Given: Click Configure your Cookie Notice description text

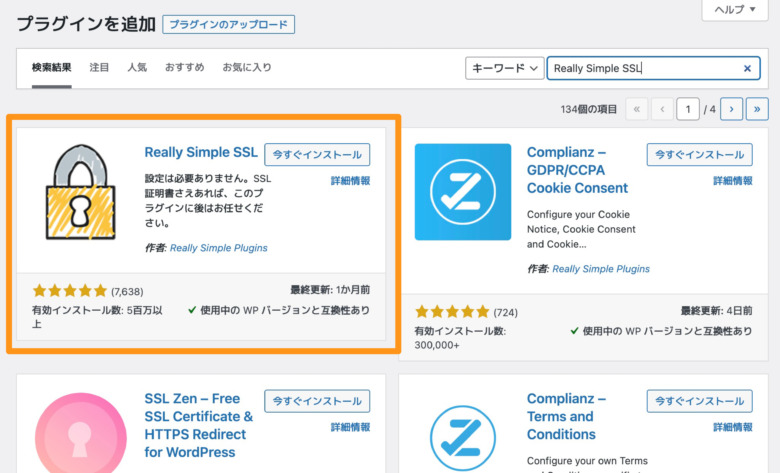Looking at the screenshot, I should pos(581,229).
